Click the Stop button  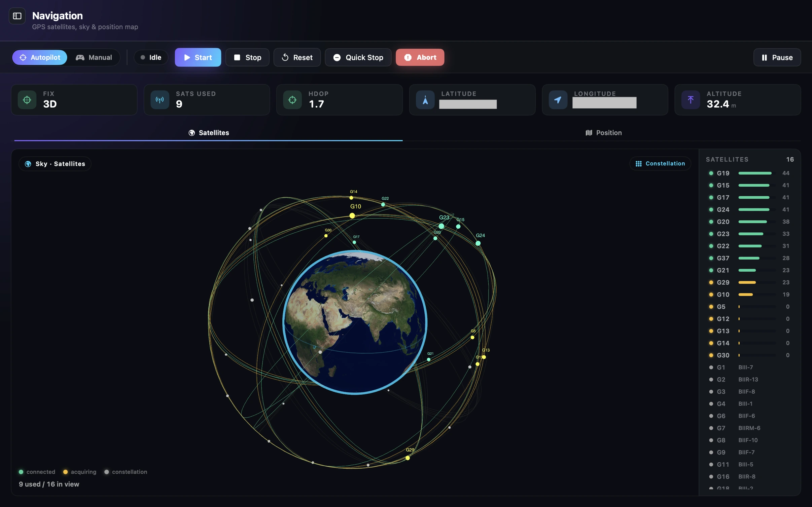(247, 57)
